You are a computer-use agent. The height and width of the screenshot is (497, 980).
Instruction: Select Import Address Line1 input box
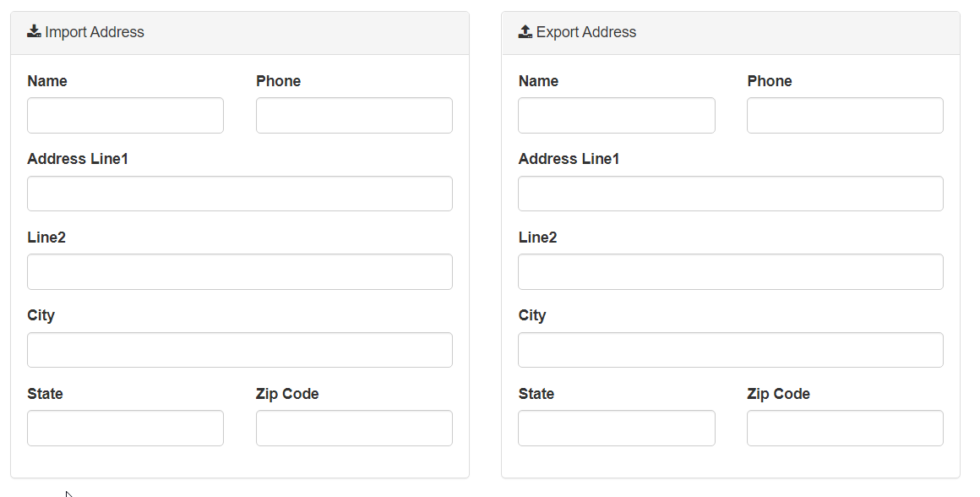[240, 194]
